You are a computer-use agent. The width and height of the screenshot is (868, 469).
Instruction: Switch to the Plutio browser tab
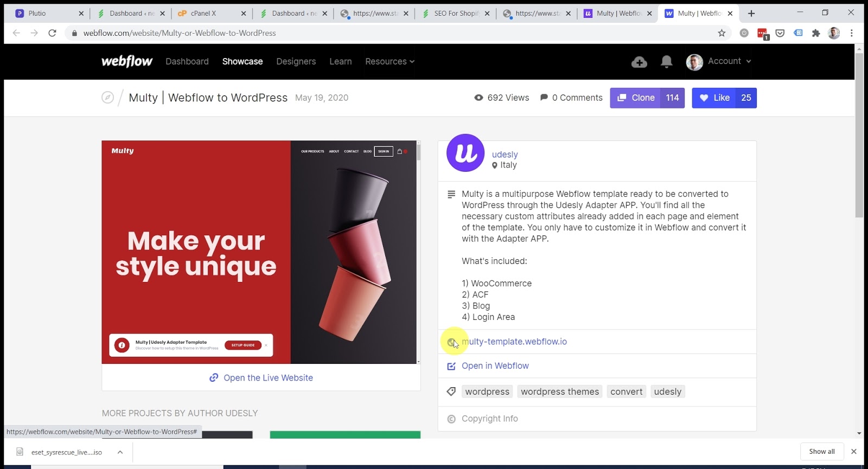(49, 14)
